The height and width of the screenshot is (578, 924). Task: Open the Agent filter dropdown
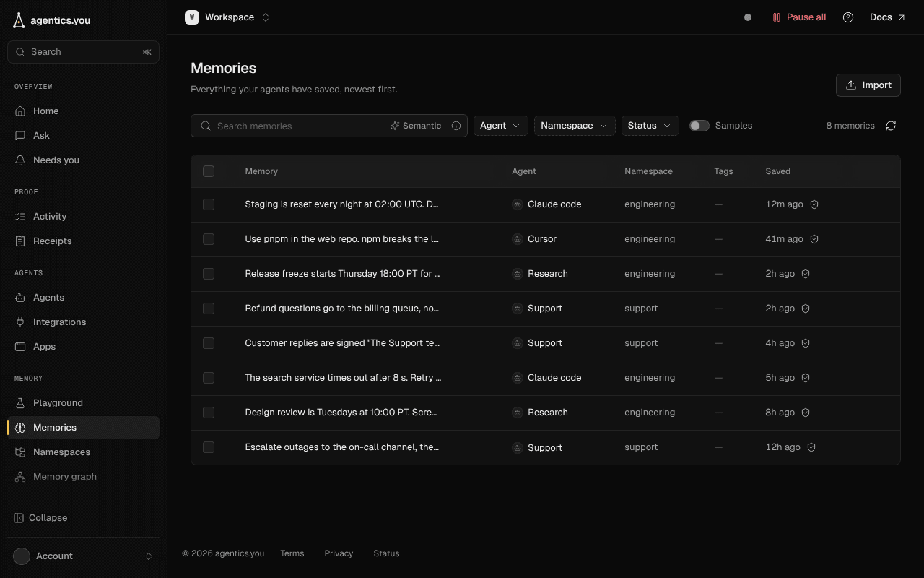pyautogui.click(x=500, y=126)
